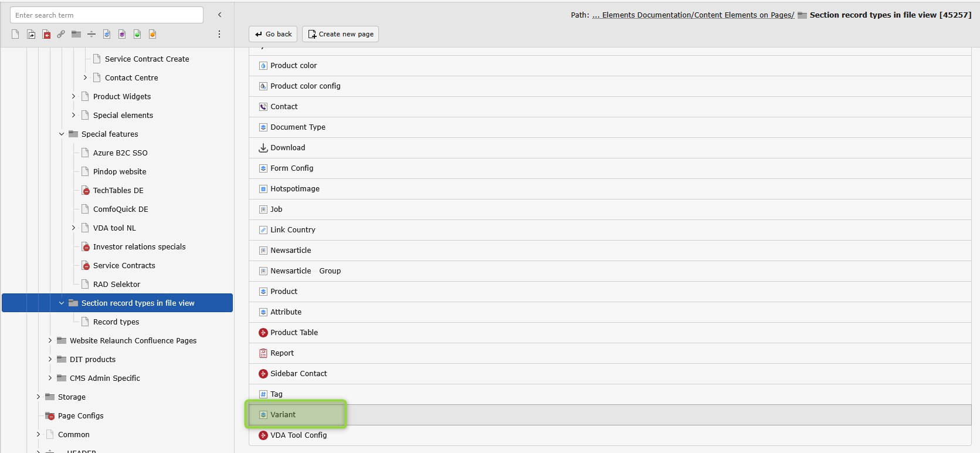Click the Create new page button

(340, 34)
